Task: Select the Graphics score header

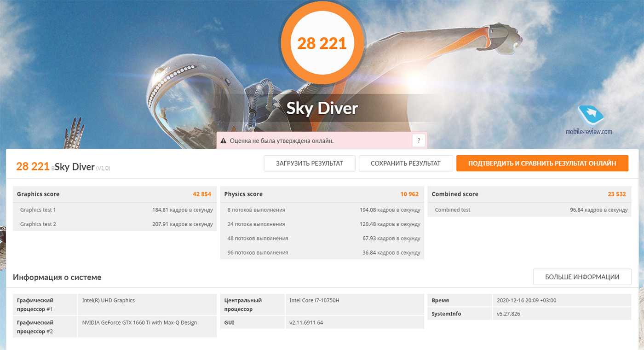Action: (x=115, y=194)
